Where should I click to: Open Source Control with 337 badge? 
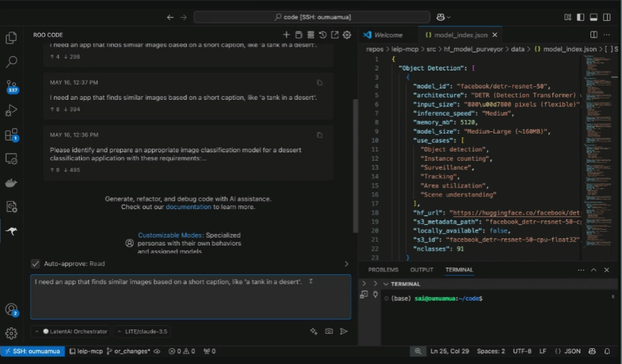click(11, 86)
